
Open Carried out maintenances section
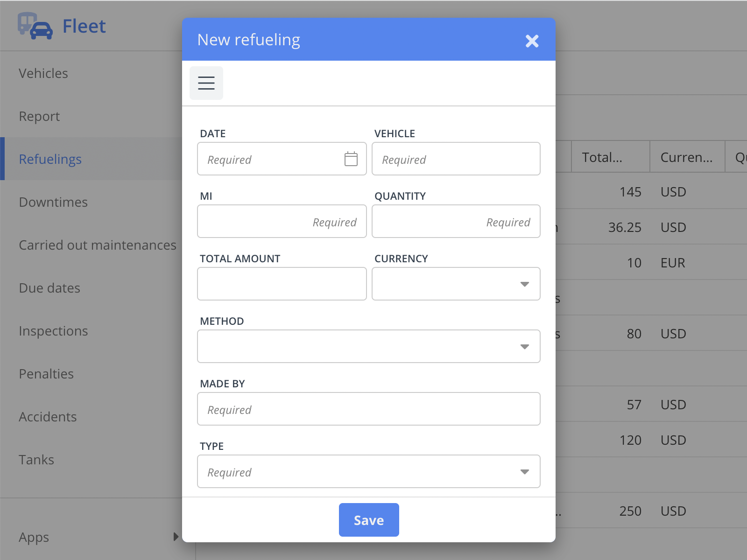tap(98, 245)
